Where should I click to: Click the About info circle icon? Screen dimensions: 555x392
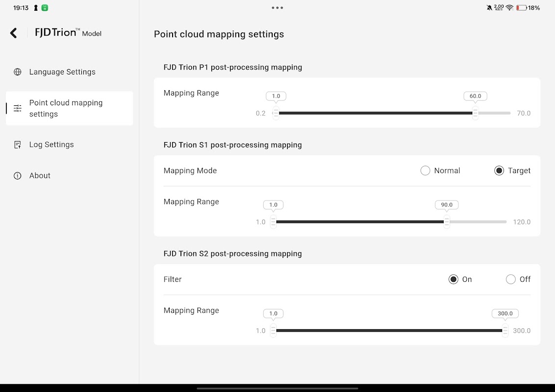(18, 176)
